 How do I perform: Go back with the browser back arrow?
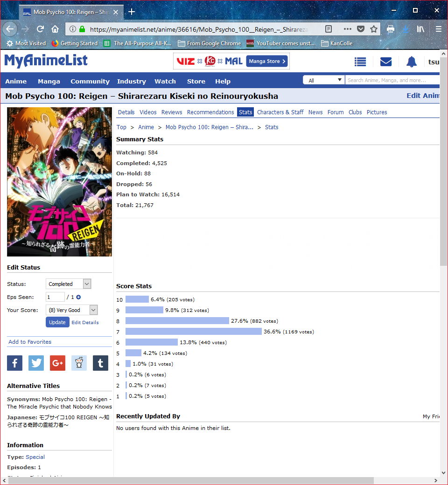(10, 29)
